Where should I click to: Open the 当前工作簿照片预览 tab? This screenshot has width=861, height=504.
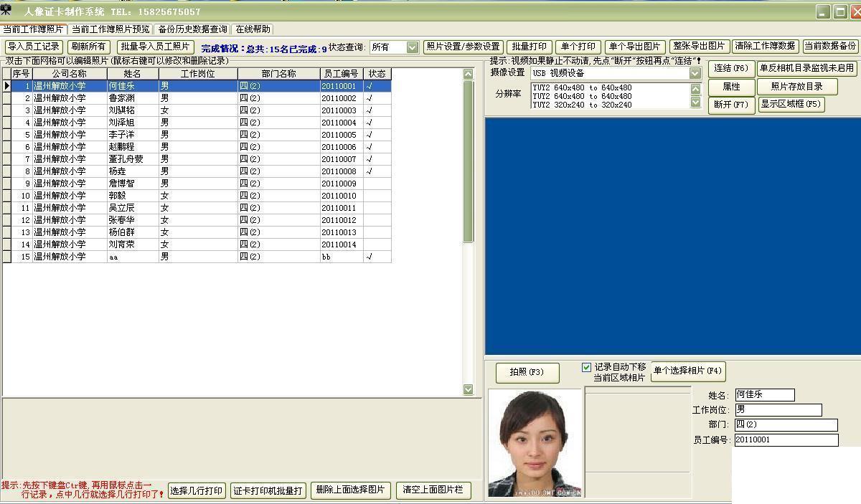110,29
